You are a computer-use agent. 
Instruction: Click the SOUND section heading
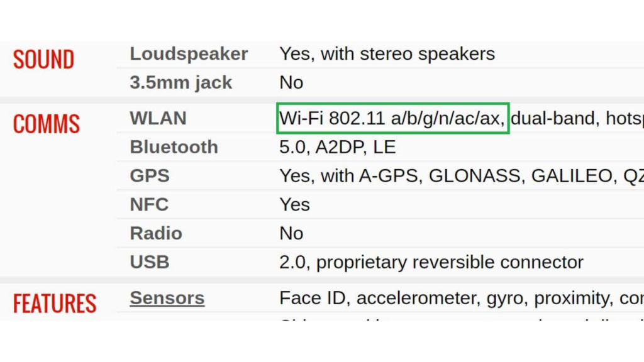43,60
